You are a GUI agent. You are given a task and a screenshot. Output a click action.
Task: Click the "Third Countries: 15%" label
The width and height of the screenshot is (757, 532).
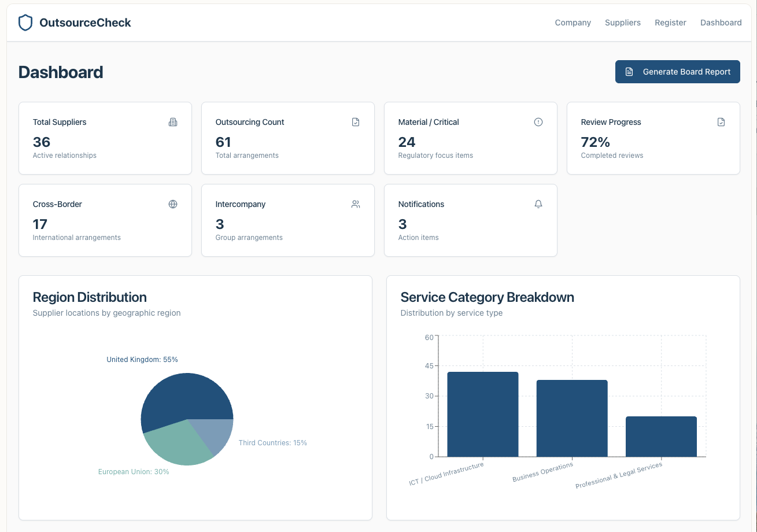(x=273, y=443)
